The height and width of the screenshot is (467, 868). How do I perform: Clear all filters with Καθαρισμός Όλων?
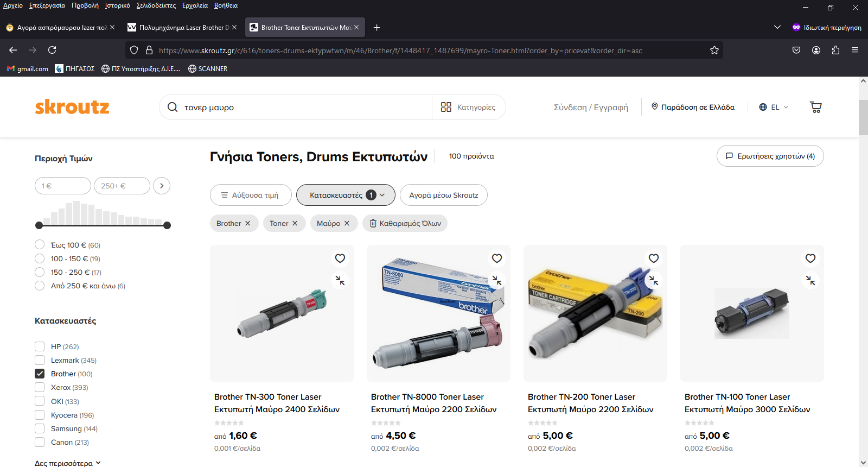405,223
